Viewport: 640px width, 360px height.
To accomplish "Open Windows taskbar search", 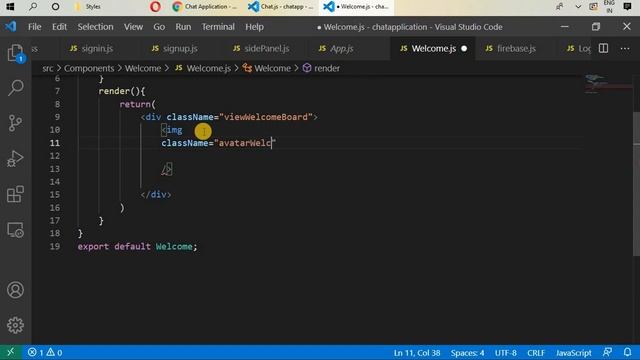I will [x=33, y=7].
